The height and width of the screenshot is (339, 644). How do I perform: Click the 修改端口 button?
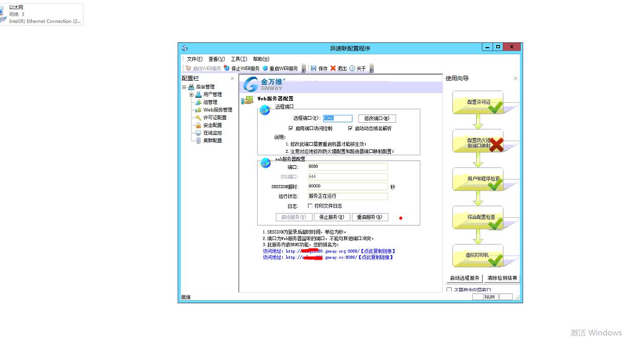pos(377,118)
